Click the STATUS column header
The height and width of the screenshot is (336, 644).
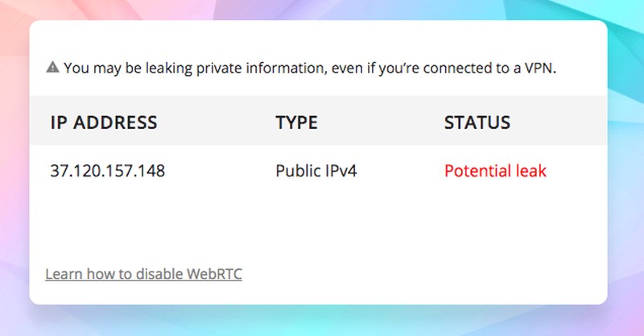(477, 122)
